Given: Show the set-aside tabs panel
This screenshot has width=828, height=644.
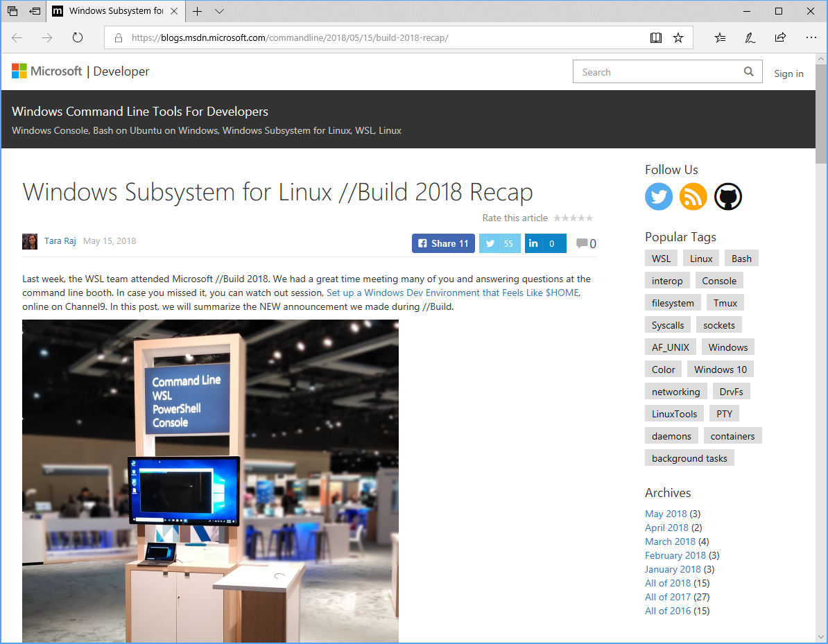Looking at the screenshot, I should click(x=12, y=12).
